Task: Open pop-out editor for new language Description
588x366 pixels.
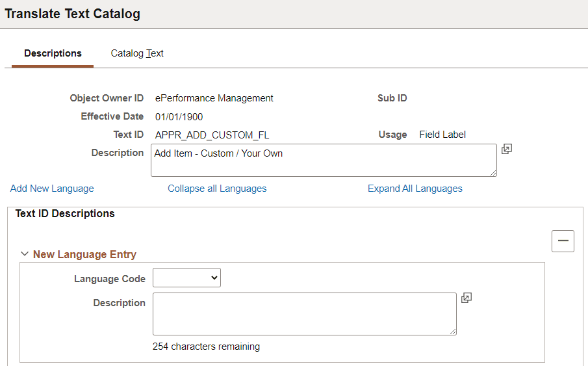Action: (x=466, y=298)
